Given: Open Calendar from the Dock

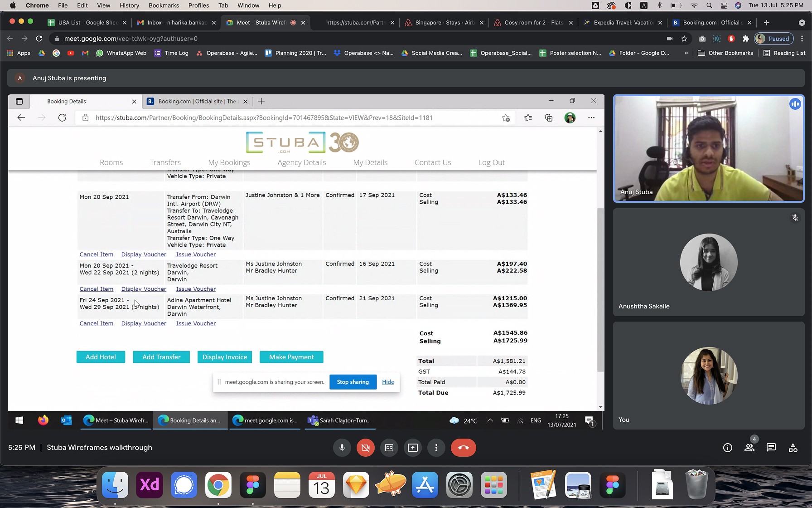Looking at the screenshot, I should [322, 485].
